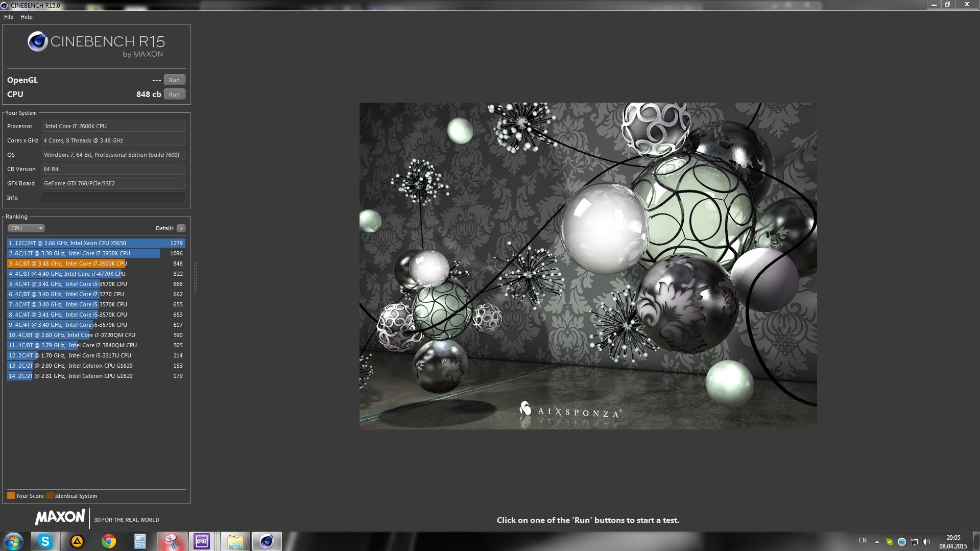
Task: Open Snipping Tool from the taskbar
Action: [172, 541]
